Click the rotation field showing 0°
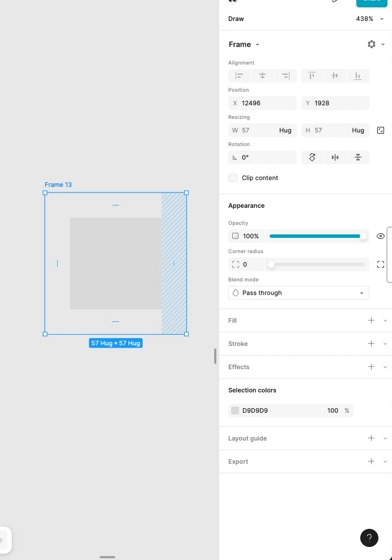This screenshot has width=392, height=560. click(x=262, y=157)
